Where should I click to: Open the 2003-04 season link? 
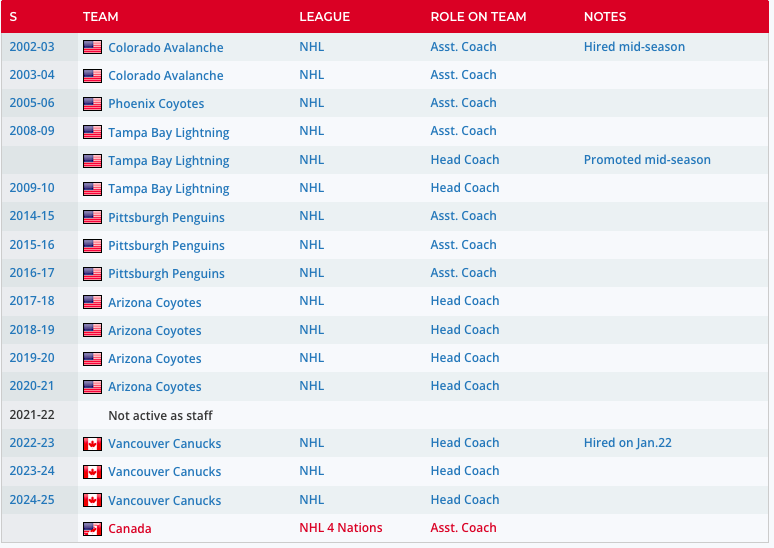click(x=32, y=75)
